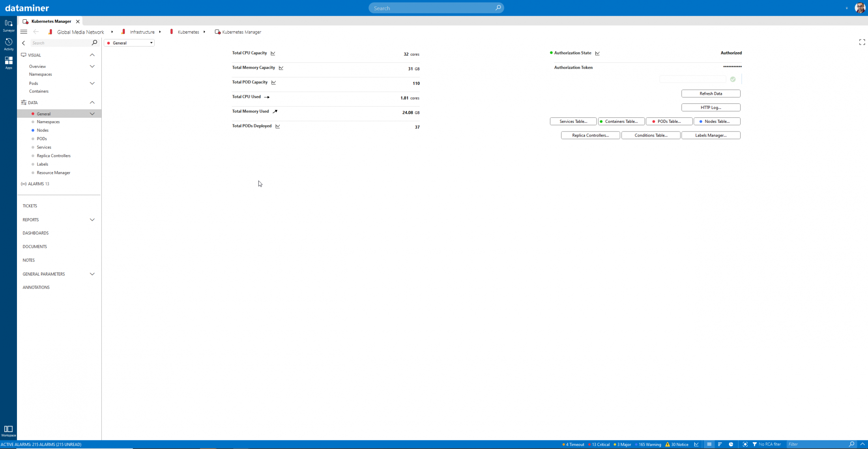Image resolution: width=868 pixels, height=449 pixels.
Task: Open trend graph for Authorization State
Action: (x=597, y=53)
